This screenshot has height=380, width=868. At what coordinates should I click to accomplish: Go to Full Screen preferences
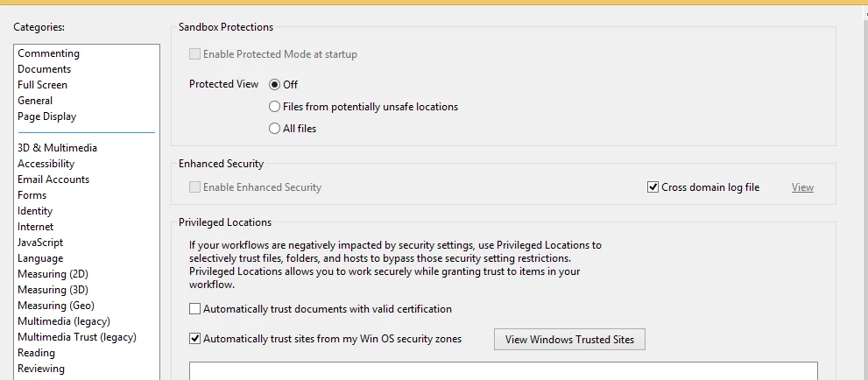(42, 85)
